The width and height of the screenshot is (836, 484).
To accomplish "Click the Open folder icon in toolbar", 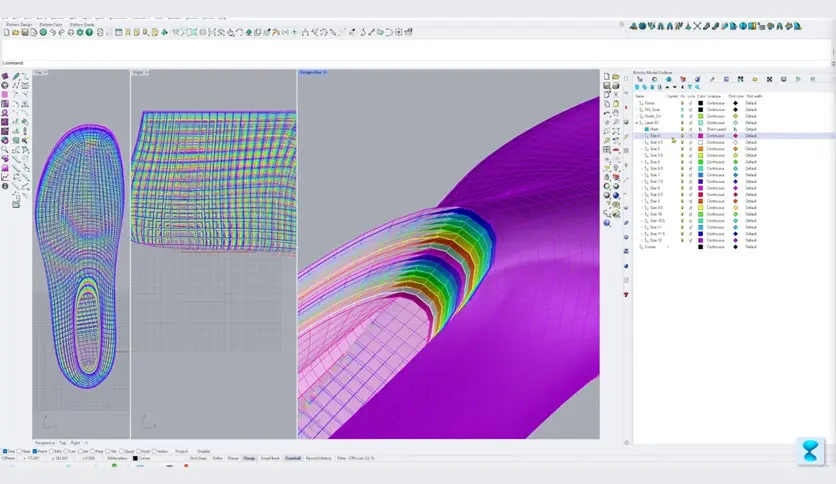I will 15,33.
